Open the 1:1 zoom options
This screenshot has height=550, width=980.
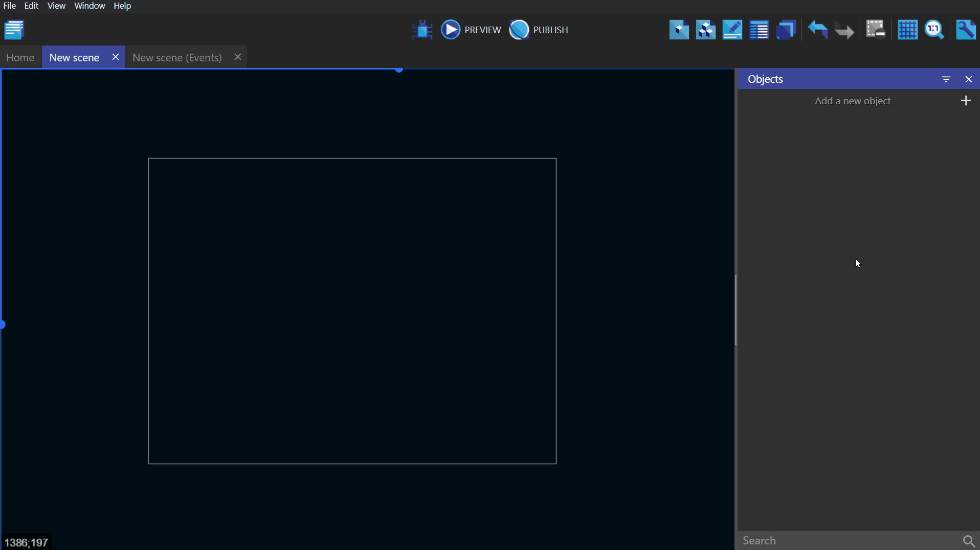[934, 30]
